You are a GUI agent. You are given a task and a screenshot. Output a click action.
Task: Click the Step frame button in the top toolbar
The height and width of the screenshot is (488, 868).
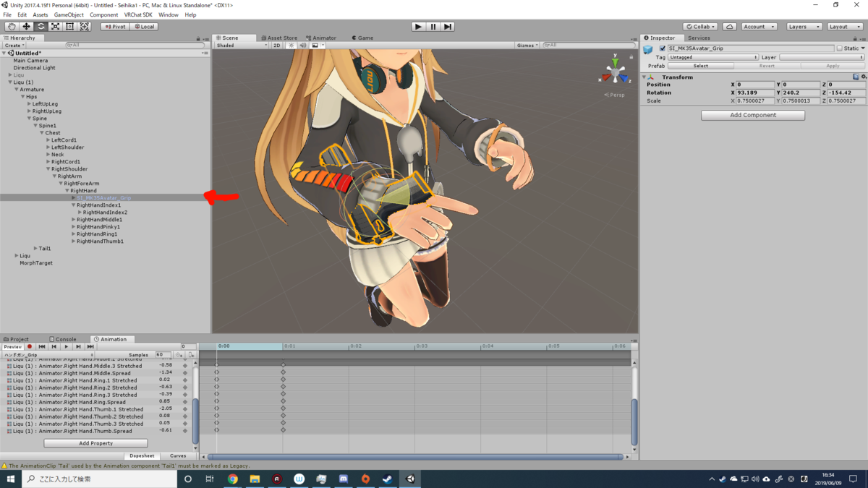coord(448,27)
